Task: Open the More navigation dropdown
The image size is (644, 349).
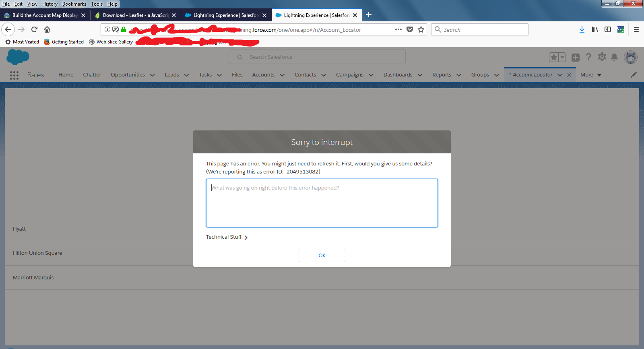Action: (x=591, y=75)
